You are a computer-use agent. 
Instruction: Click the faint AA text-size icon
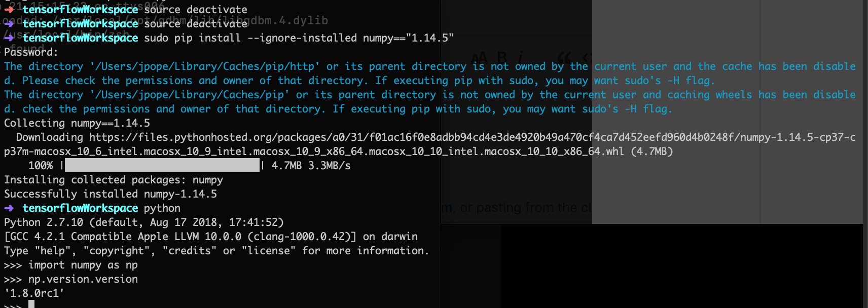pyautogui.click(x=480, y=57)
